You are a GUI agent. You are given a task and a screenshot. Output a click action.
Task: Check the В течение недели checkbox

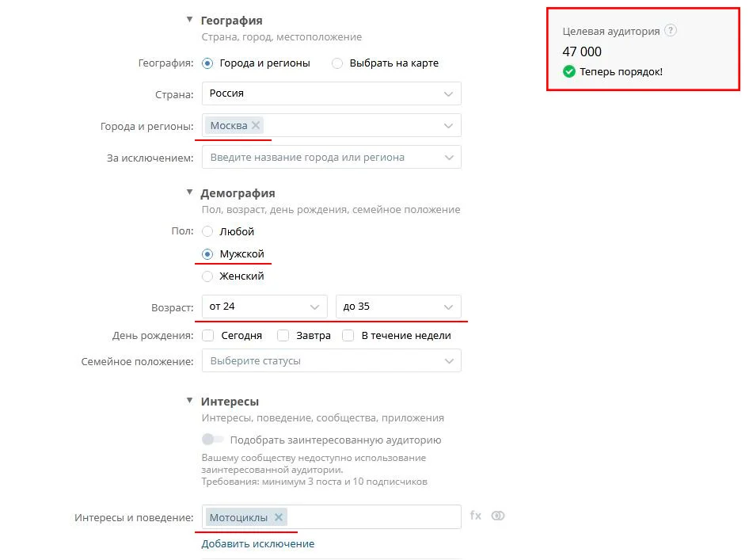point(348,336)
